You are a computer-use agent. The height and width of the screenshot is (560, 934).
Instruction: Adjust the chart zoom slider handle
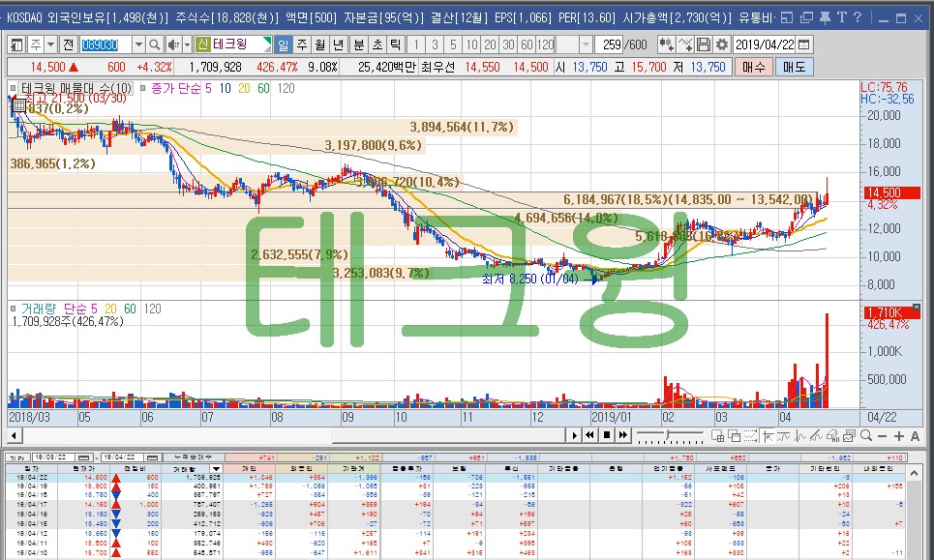coord(669,435)
